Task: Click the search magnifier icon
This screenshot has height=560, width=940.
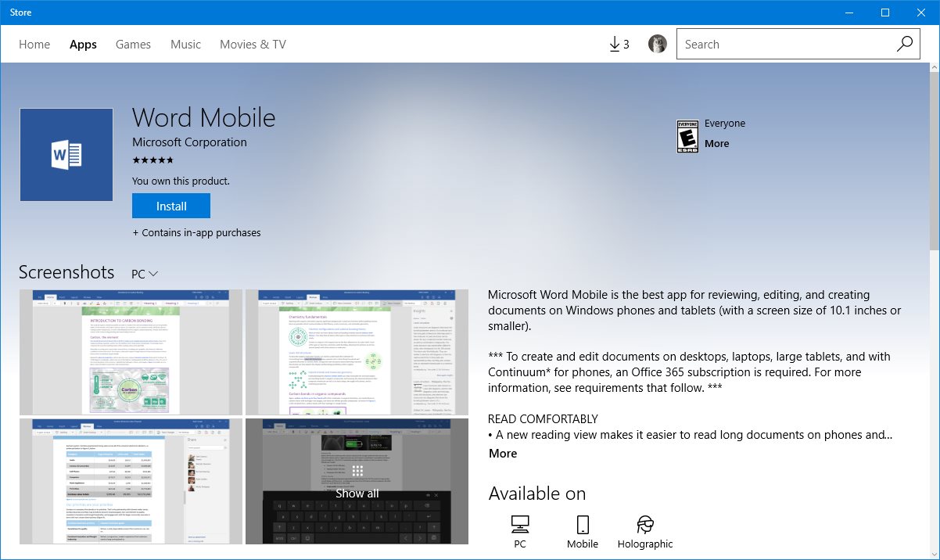Action: click(904, 45)
